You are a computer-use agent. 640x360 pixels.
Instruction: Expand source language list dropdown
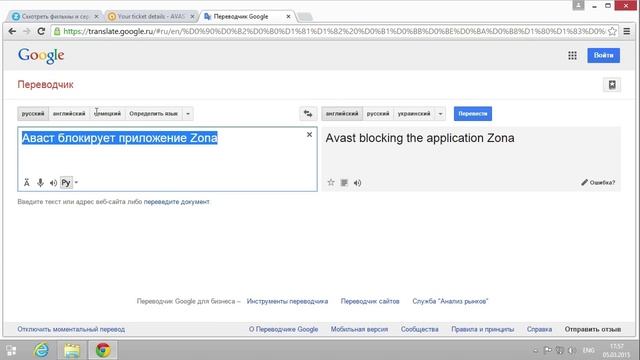click(188, 113)
